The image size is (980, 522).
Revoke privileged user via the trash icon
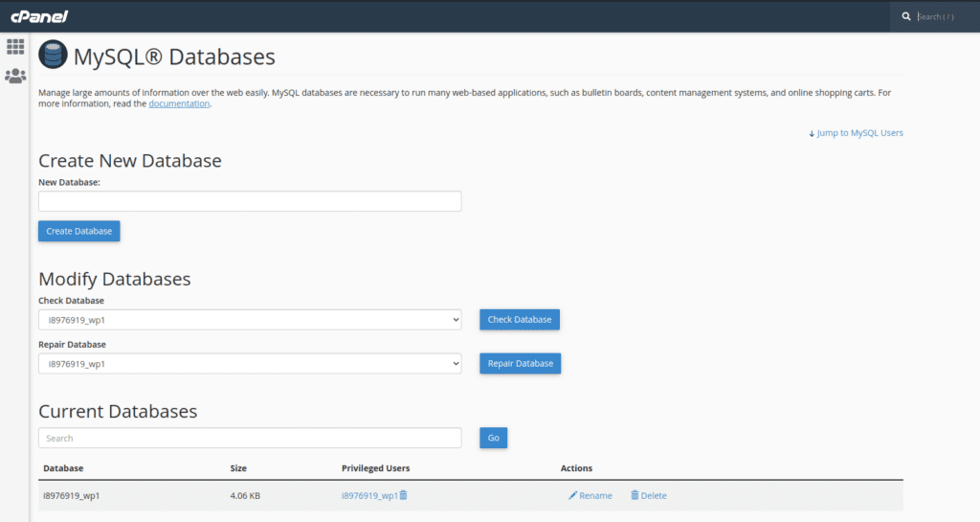(x=404, y=495)
